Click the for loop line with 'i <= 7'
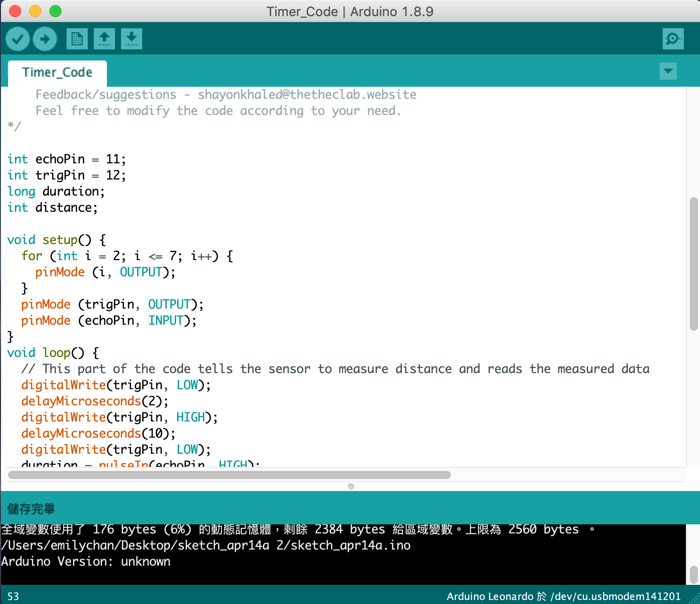Image resolution: width=700 pixels, height=604 pixels. [x=127, y=256]
